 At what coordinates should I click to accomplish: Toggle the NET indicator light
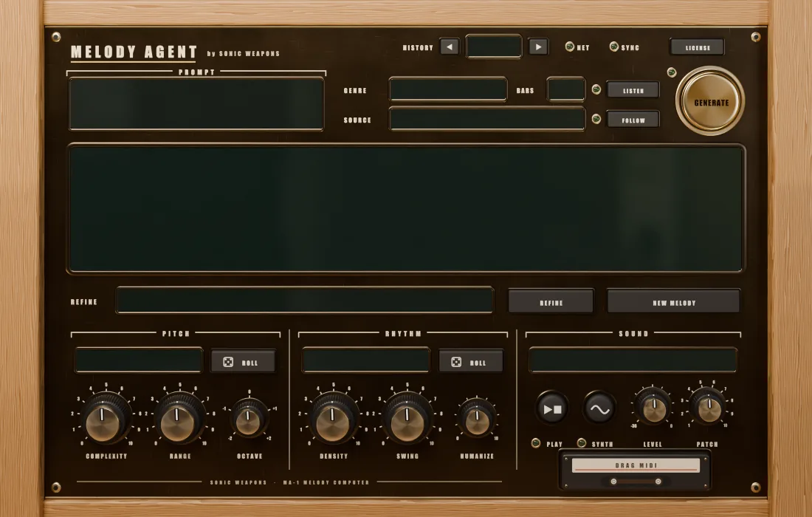pyautogui.click(x=570, y=47)
